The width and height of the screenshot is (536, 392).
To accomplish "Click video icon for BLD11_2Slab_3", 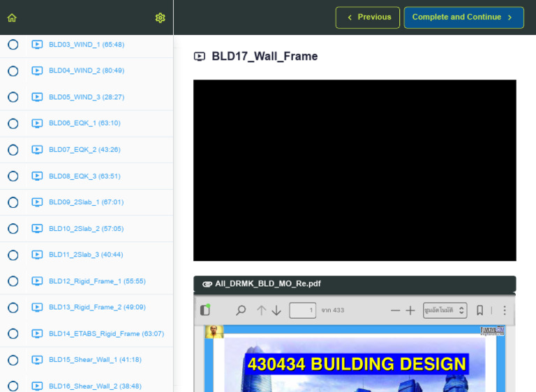I will [x=37, y=255].
